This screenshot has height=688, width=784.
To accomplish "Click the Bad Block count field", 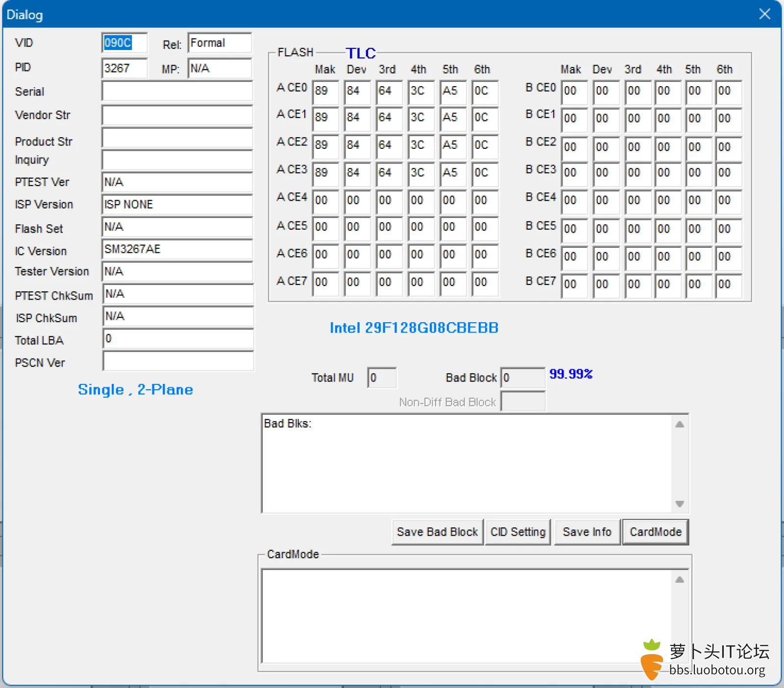I will click(523, 378).
